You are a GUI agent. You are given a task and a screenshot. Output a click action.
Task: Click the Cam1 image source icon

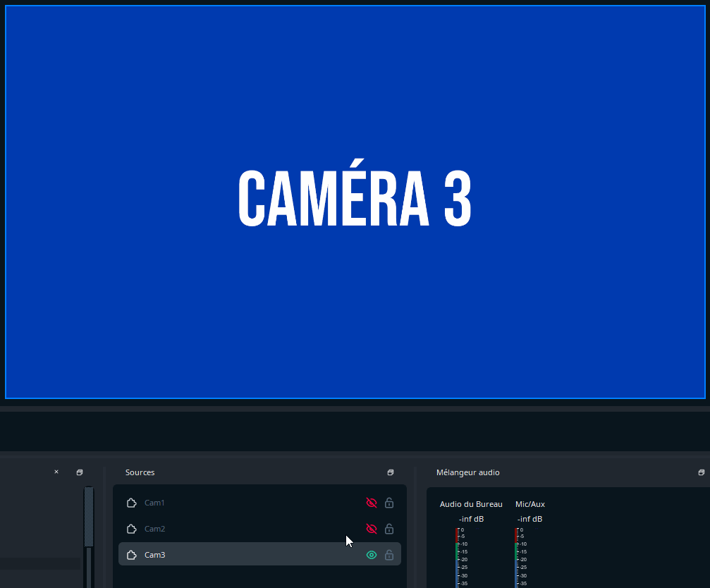pyautogui.click(x=131, y=503)
